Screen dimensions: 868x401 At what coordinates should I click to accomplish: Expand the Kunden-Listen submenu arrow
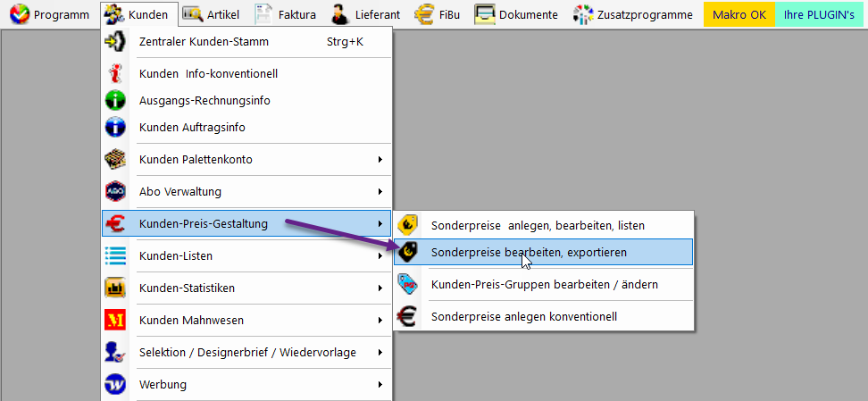point(380,256)
